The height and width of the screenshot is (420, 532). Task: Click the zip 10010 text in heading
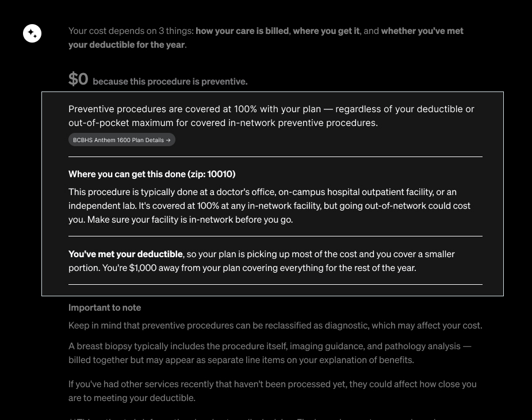coord(212,174)
